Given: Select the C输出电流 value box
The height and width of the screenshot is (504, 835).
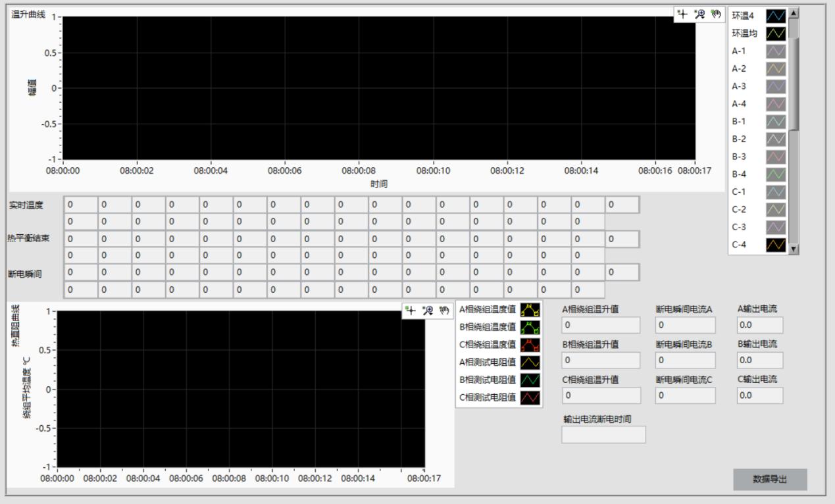Looking at the screenshot, I should tap(760, 395).
